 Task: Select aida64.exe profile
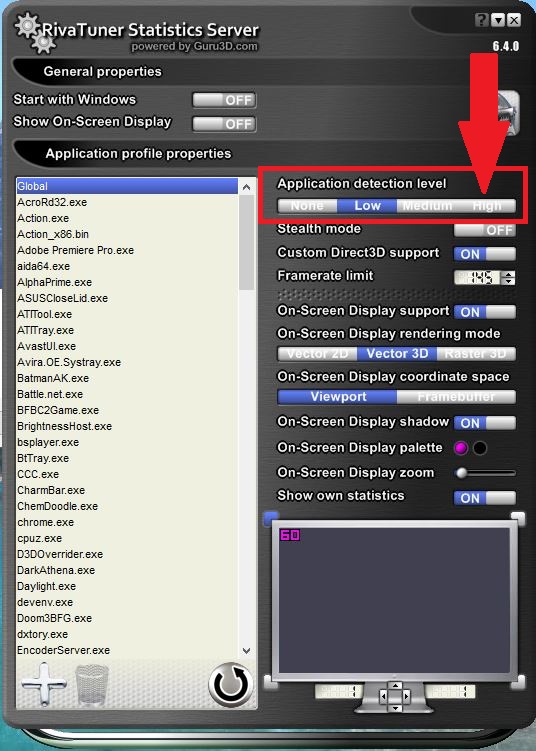click(x=127, y=266)
